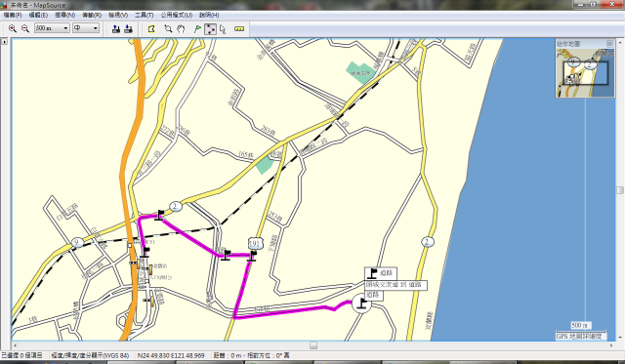Click the mini map overview thumbnail

pos(585,73)
